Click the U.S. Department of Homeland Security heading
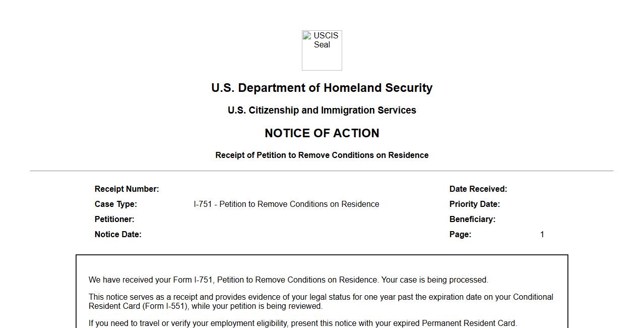The height and width of the screenshot is (328, 644). click(x=321, y=88)
